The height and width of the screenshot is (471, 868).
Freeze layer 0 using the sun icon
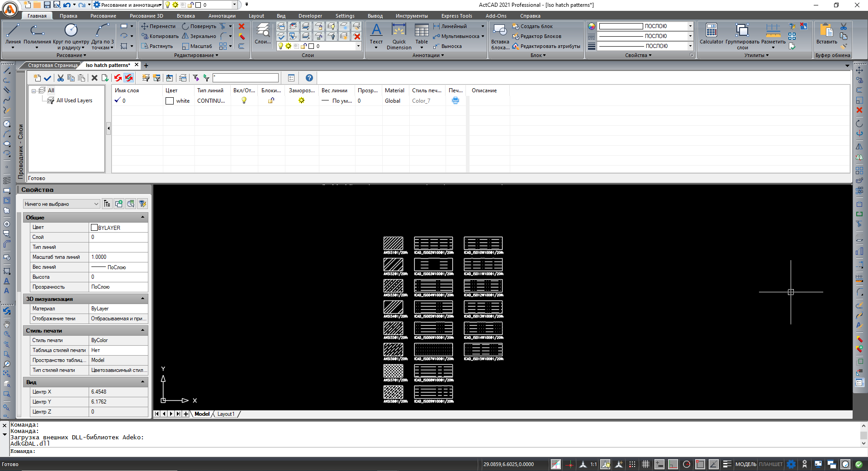coord(301,100)
